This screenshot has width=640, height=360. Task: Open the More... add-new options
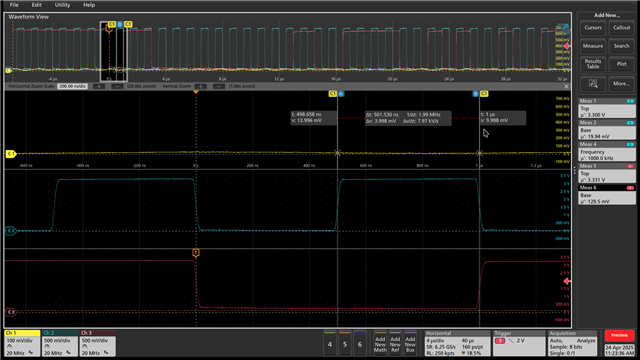click(x=621, y=84)
